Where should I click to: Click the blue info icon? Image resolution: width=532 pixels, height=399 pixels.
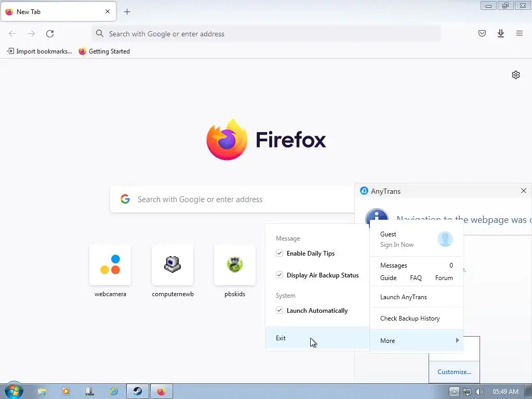377,216
